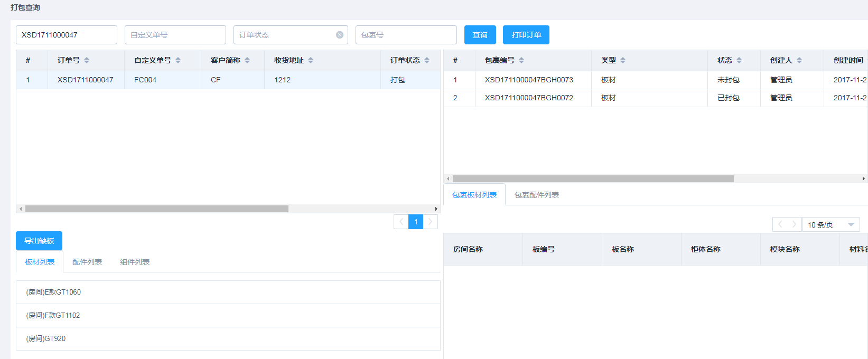Sort package table by 创建人
Viewport: 868px width, 359px height.
pyautogui.click(x=799, y=60)
